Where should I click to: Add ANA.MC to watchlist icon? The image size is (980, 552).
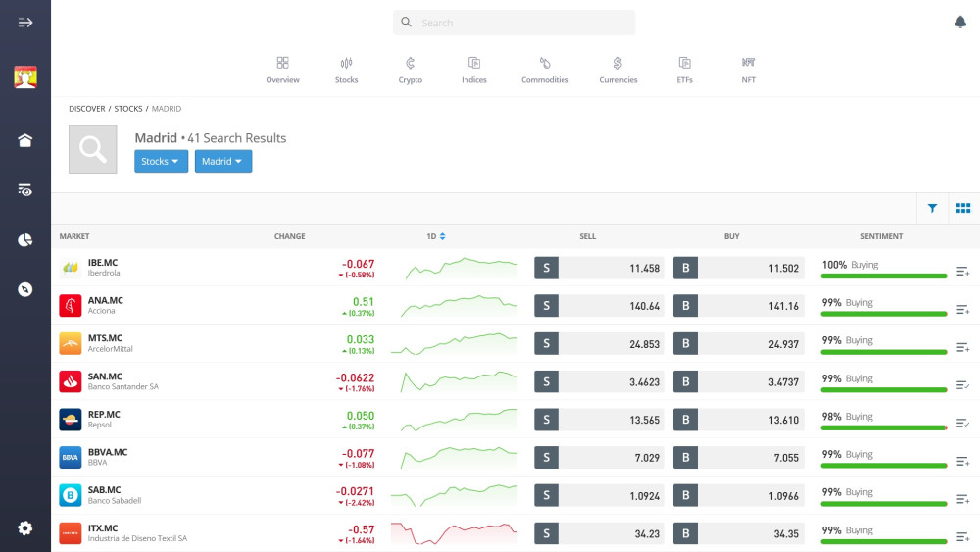click(962, 310)
